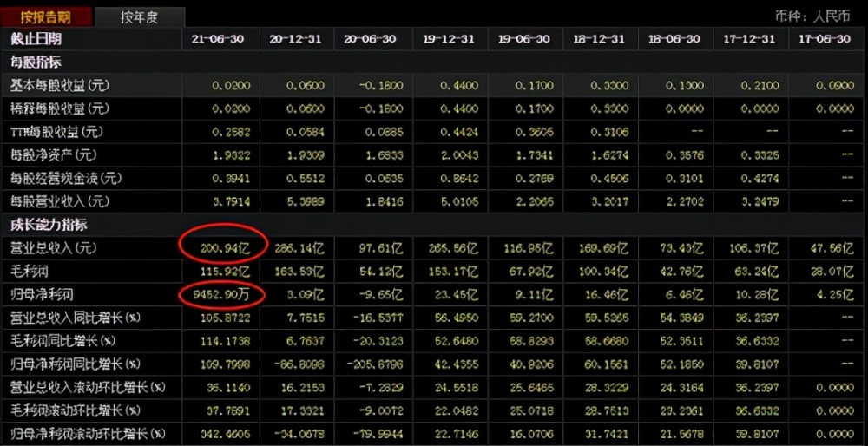Click the 105.8722 revenue growth value

[227, 318]
